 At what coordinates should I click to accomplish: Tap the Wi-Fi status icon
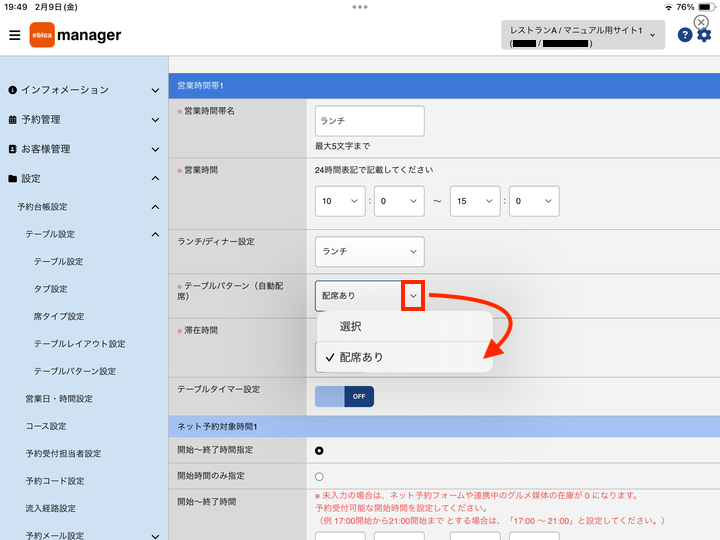coord(669,7)
